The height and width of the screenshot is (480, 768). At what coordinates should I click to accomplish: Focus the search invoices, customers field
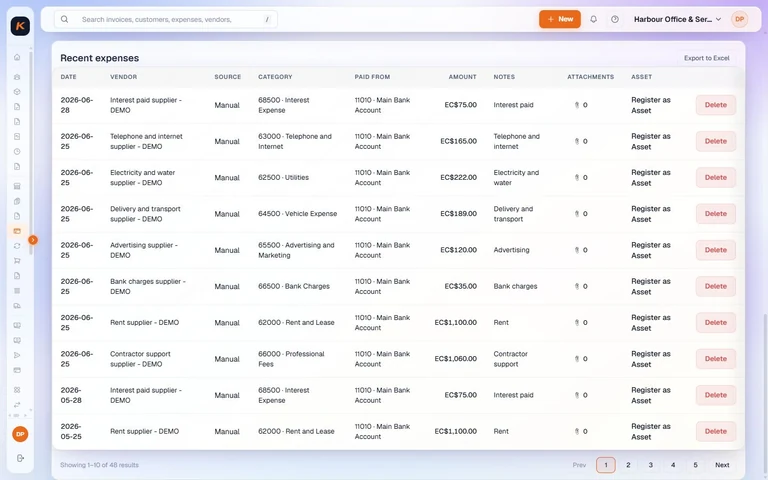pos(166,19)
